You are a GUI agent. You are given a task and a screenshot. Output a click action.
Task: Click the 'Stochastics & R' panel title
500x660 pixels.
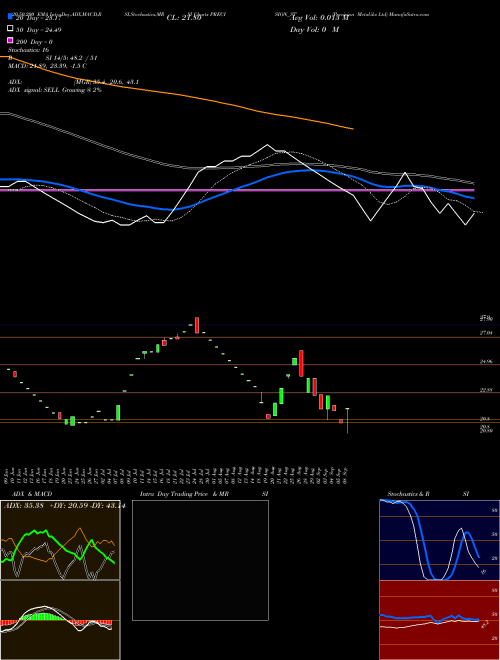pyautogui.click(x=409, y=494)
